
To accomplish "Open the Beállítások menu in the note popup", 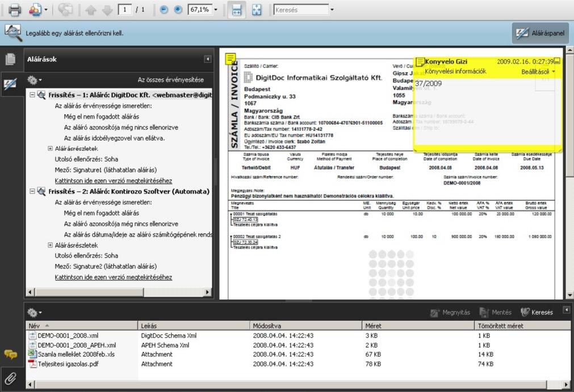I will (x=538, y=71).
